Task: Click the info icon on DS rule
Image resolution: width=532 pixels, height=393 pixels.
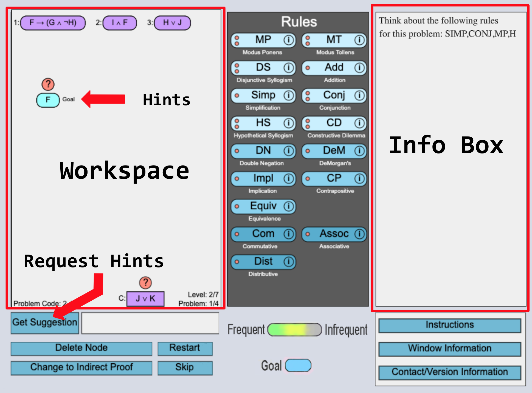Action: [x=288, y=68]
